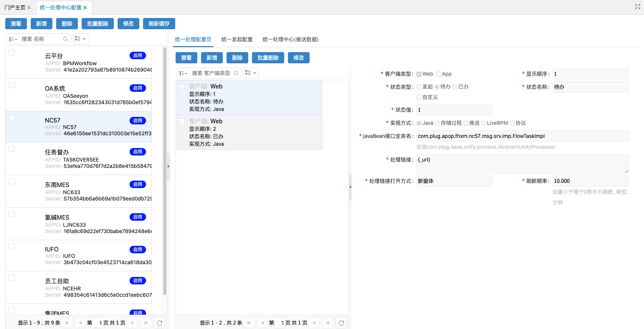Collapse the left panel using the splitter arrow

click(168, 166)
